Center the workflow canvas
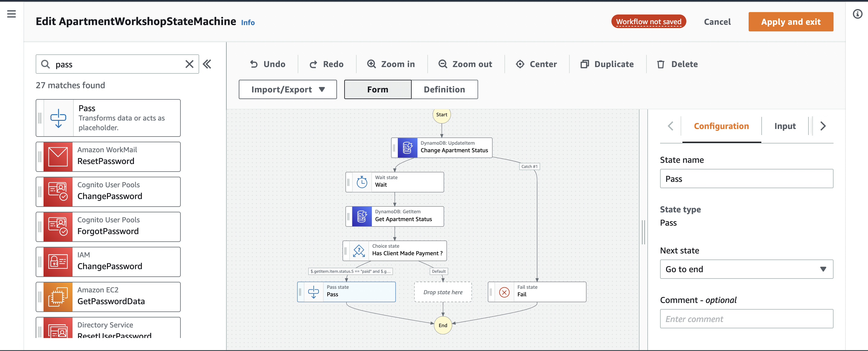Viewport: 868px width, 351px height. (536, 64)
